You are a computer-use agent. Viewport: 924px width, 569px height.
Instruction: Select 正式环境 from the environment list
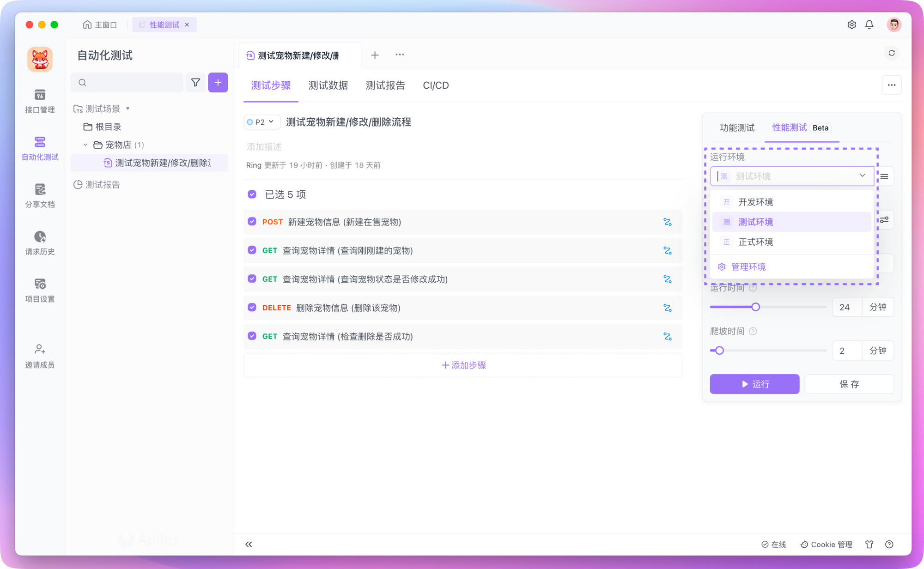click(791, 242)
